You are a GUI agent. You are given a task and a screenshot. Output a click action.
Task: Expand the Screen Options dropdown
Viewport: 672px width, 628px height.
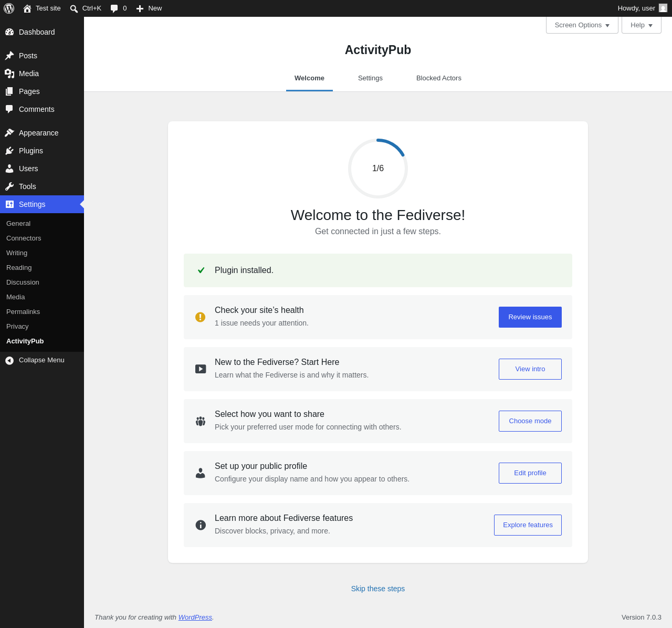582,25
